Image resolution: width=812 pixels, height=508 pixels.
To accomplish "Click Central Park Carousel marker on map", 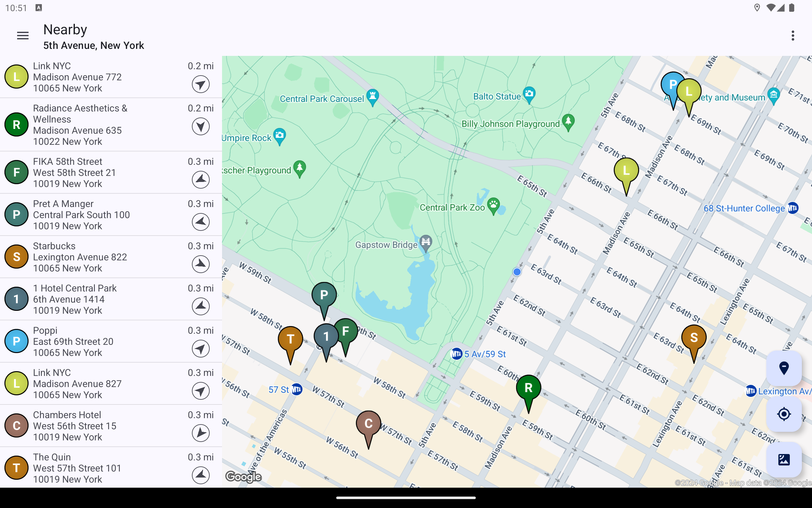I will point(373,97).
